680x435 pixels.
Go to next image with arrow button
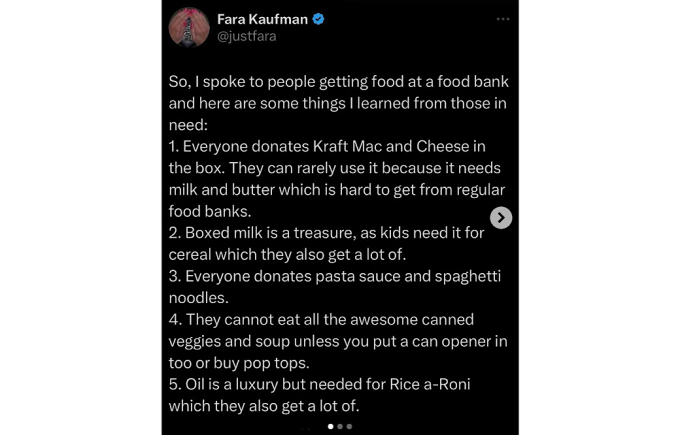501,218
